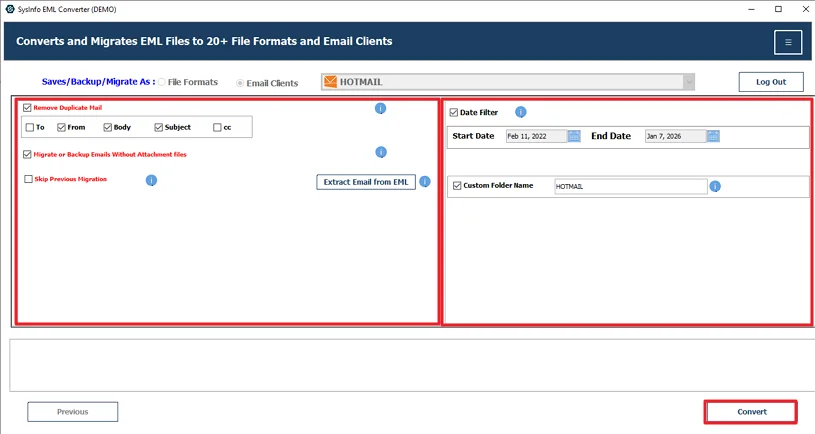Viewport: 815px width, 434px height.
Task: Open the hamburger menu in header
Action: (x=788, y=42)
